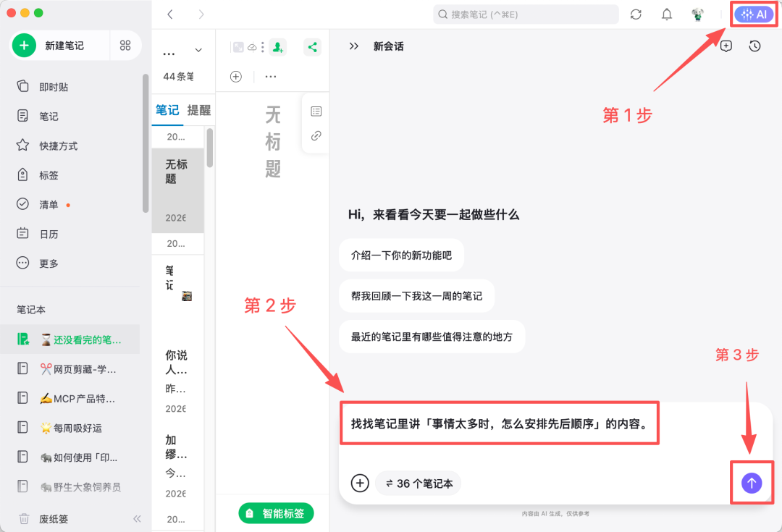Go forward with the right arrow

point(201,14)
